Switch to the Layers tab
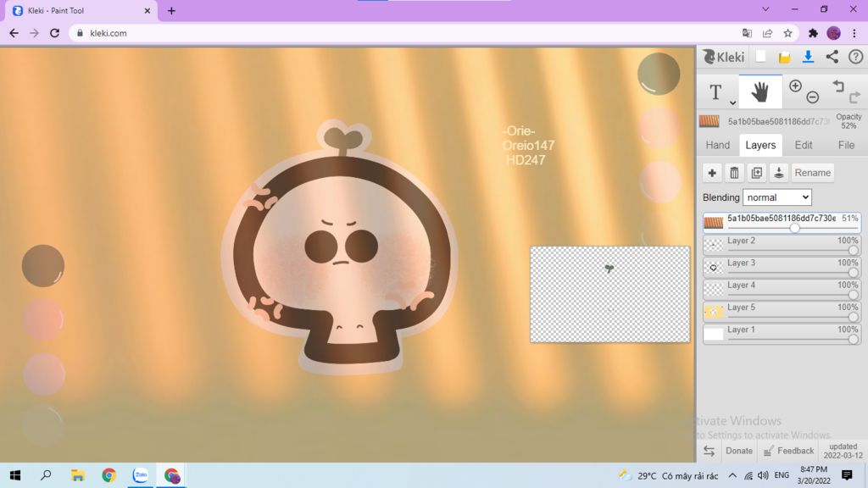This screenshot has height=488, width=868. pos(760,145)
